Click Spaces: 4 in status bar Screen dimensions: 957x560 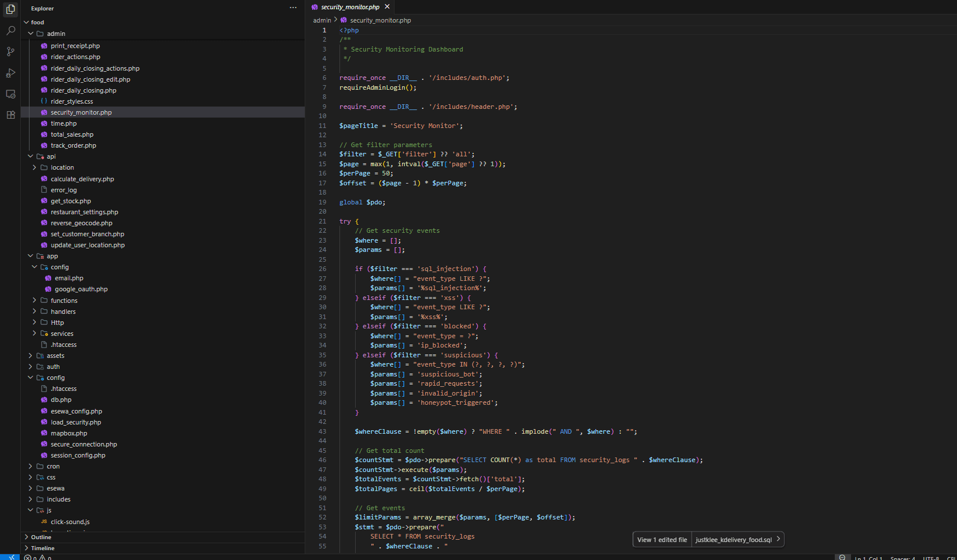[x=903, y=558]
